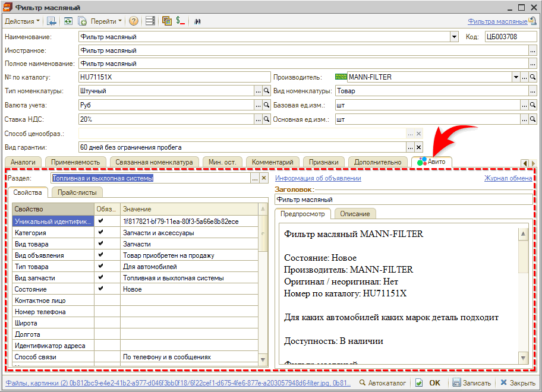Open the Действия dropdown menu

coord(22,21)
